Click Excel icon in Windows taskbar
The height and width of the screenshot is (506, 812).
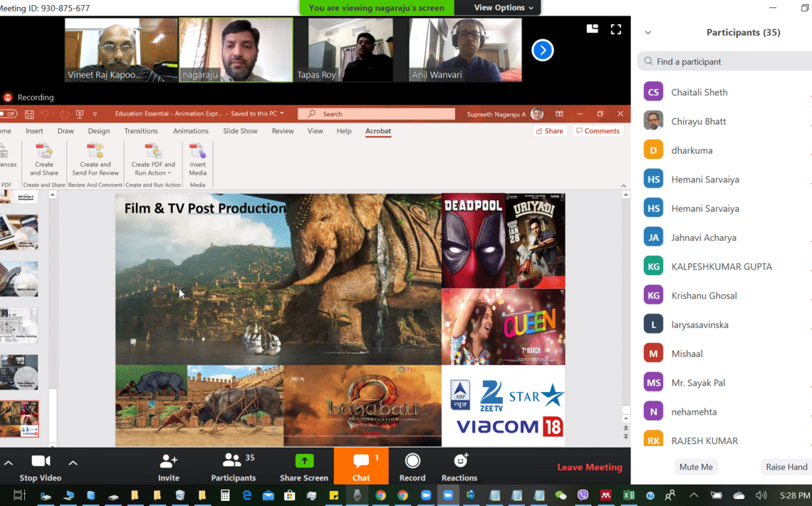click(x=628, y=495)
